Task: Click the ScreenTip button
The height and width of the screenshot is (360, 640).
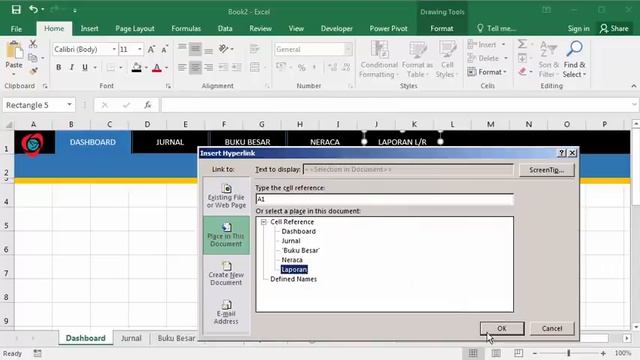Action: (x=547, y=170)
